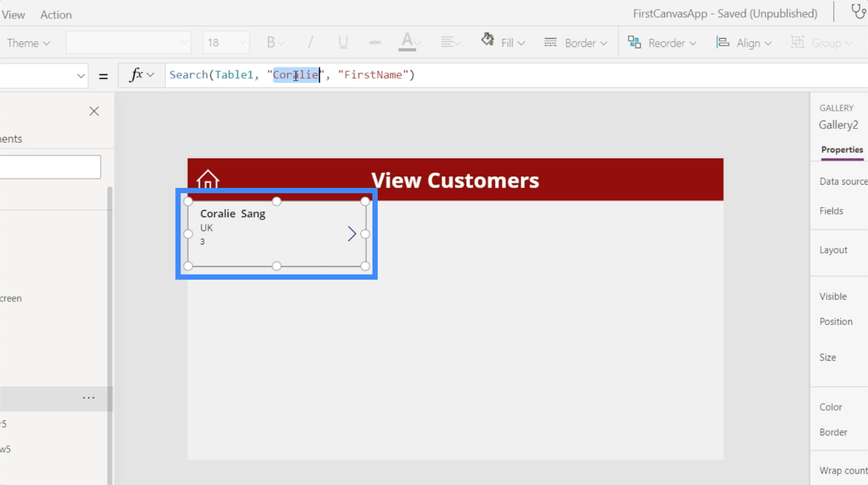Expand the Reorder panel dropdown

pos(693,42)
